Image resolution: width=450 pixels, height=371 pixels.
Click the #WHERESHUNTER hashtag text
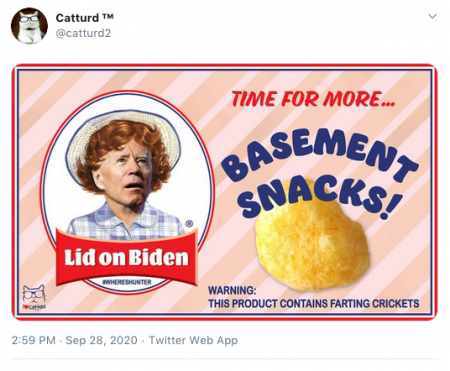pyautogui.click(x=127, y=282)
